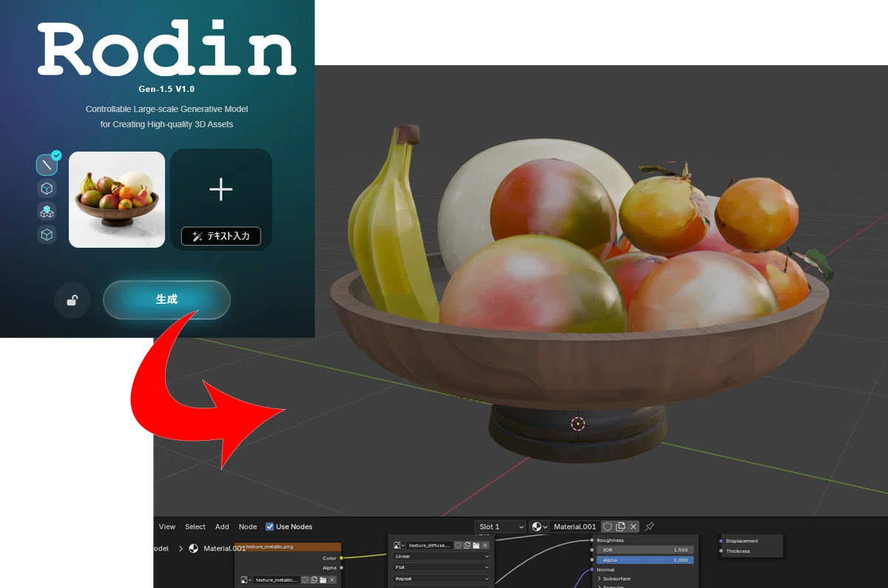Click the テキスト入力 text prompt button

click(x=221, y=236)
